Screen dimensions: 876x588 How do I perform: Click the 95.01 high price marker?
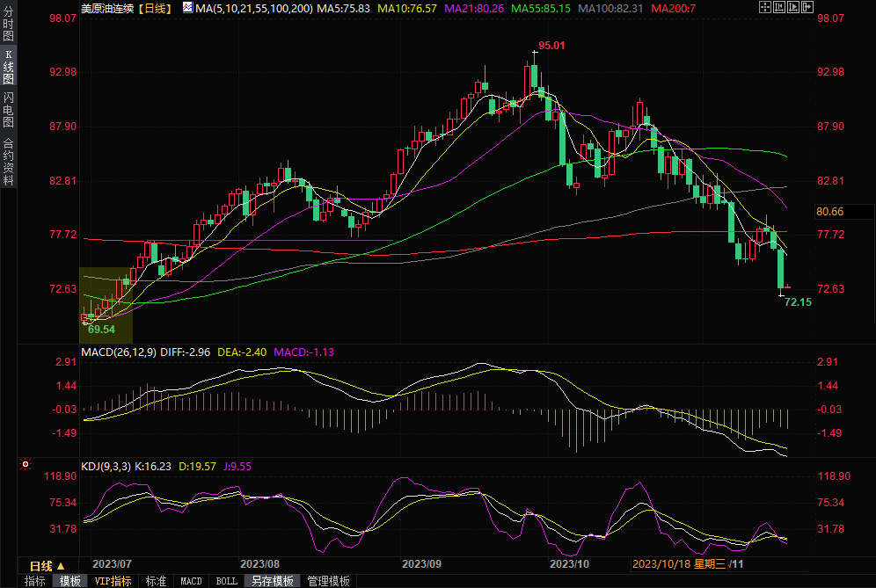click(551, 45)
